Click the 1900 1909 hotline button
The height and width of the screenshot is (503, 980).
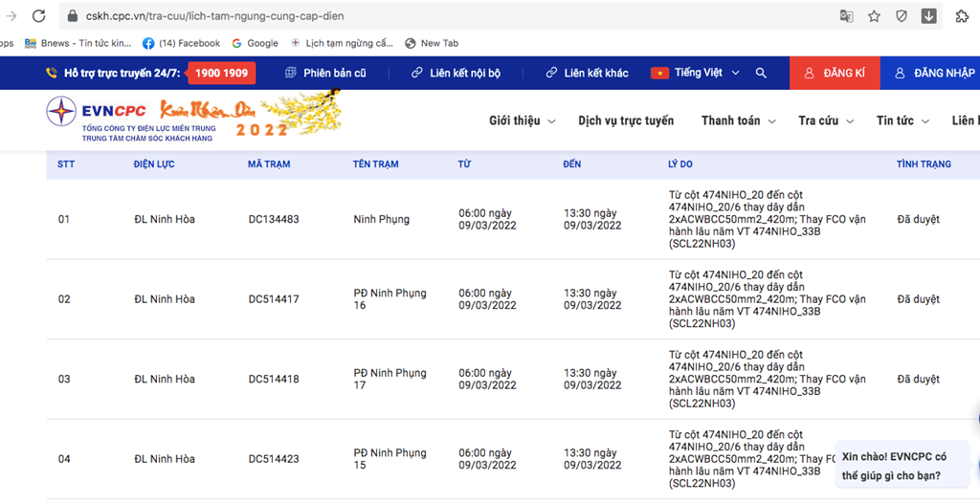(221, 73)
